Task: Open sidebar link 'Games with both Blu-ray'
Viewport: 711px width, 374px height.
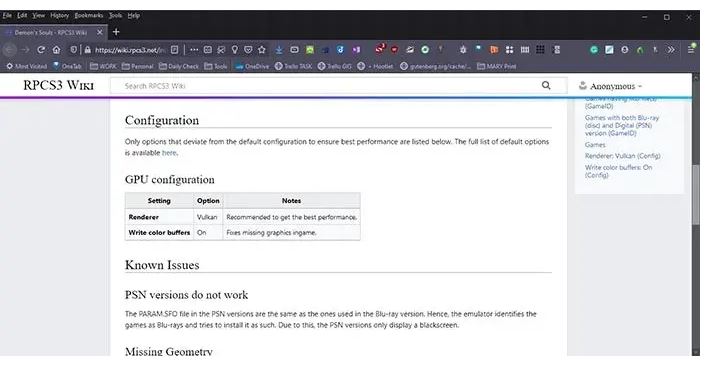Action: (622, 125)
